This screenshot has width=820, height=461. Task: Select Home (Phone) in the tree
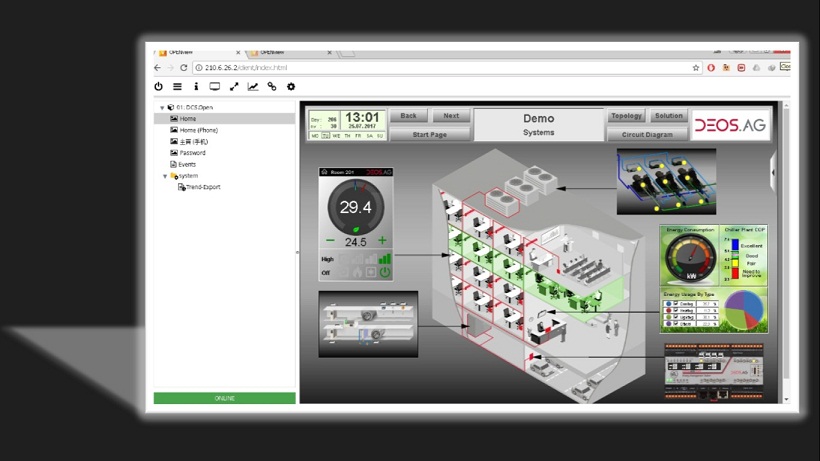[x=198, y=130]
